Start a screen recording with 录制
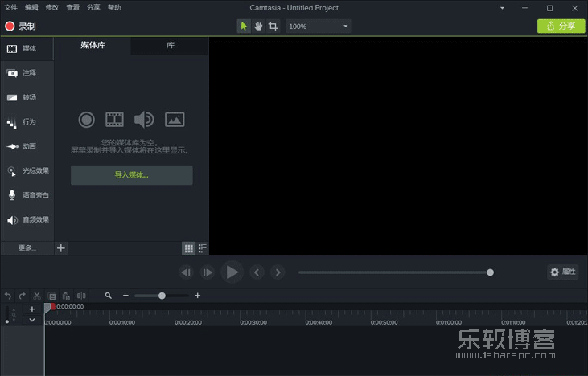The height and width of the screenshot is (376, 588). [20, 27]
